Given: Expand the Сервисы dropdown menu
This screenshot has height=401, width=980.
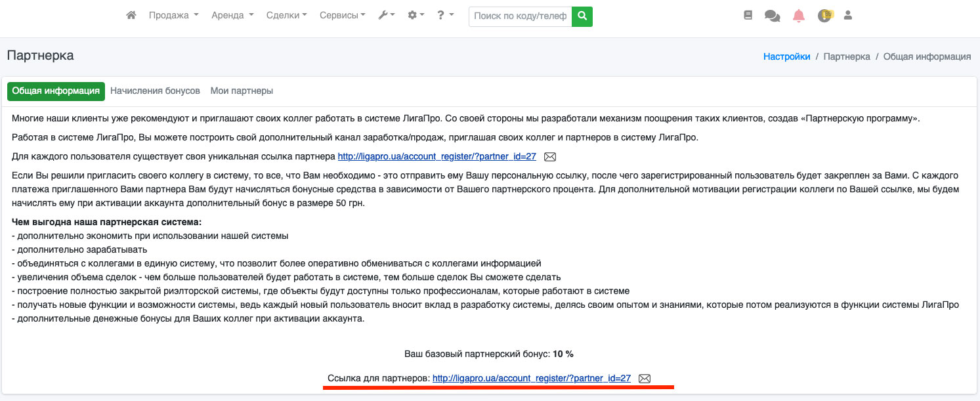Looking at the screenshot, I should pos(342,16).
